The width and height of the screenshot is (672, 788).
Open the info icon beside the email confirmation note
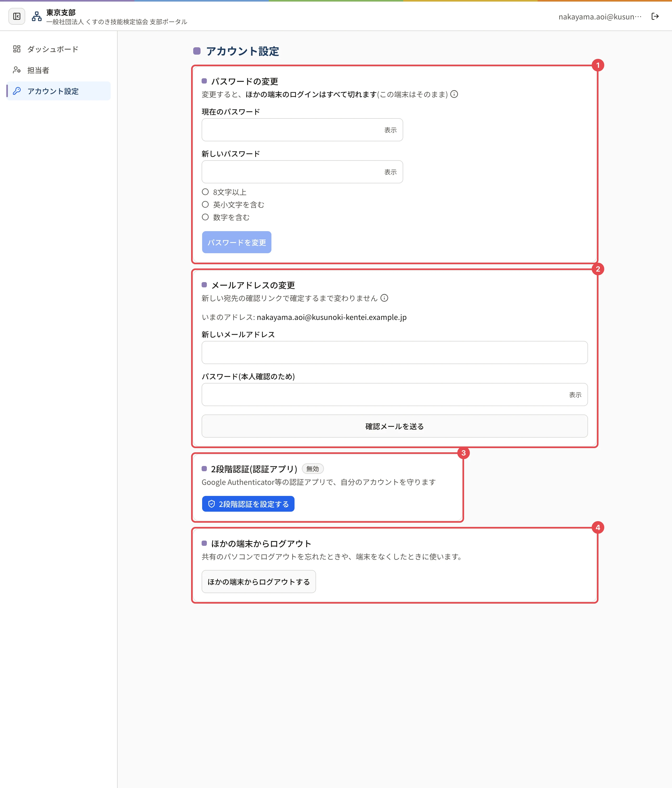[x=384, y=298]
